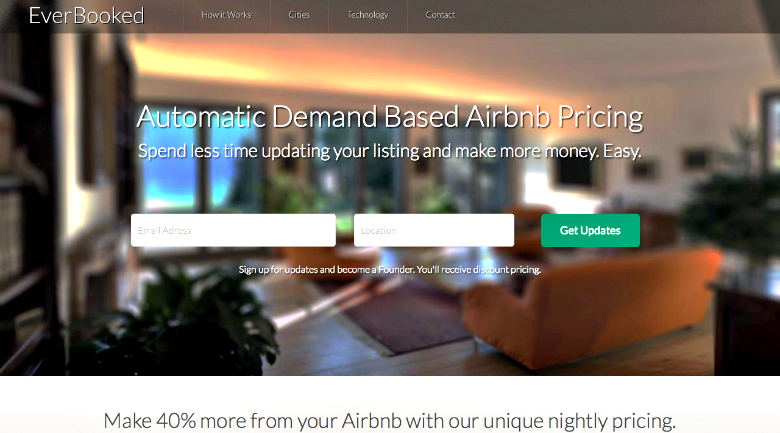Click the Spend less time updating subheading
Image resolution: width=780 pixels, height=433 pixels.
coord(390,151)
